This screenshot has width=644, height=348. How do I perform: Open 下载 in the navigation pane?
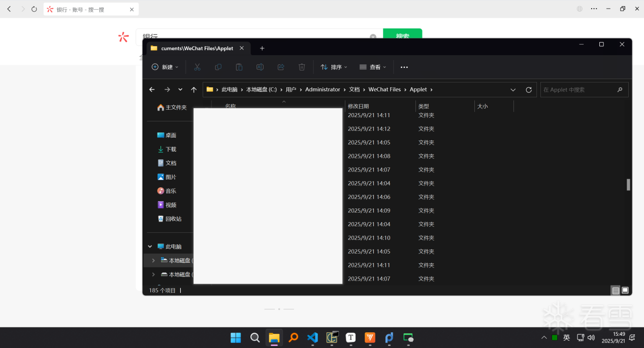pos(167,149)
